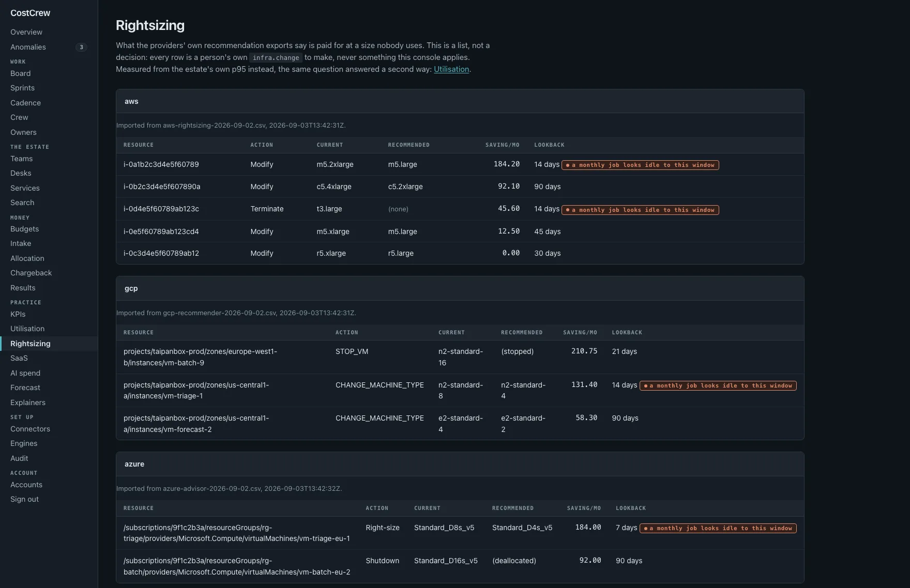Select resource i-0a1b2c3d4e5f60789
The width and height of the screenshot is (910, 588).
click(x=161, y=164)
